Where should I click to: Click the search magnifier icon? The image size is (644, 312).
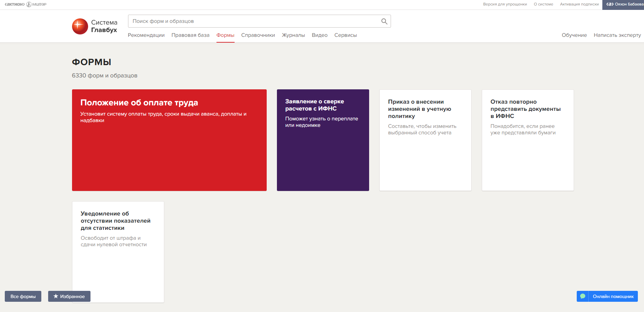click(x=384, y=21)
